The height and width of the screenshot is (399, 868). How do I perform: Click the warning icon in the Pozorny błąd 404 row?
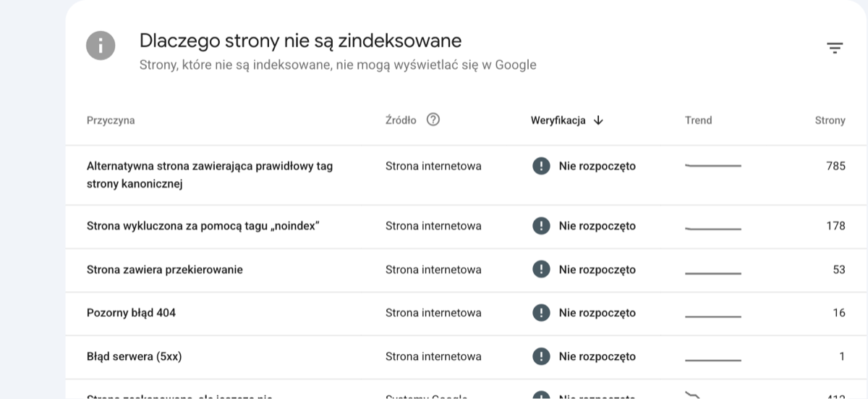point(541,313)
